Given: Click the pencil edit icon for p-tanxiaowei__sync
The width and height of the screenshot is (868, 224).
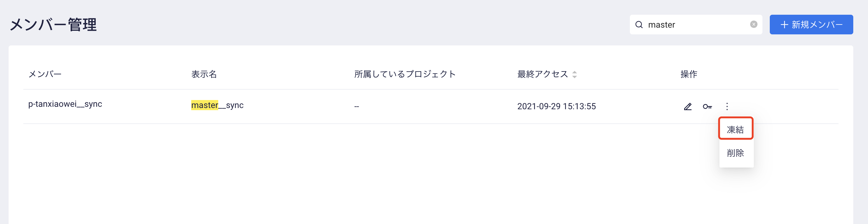Looking at the screenshot, I should (x=688, y=107).
